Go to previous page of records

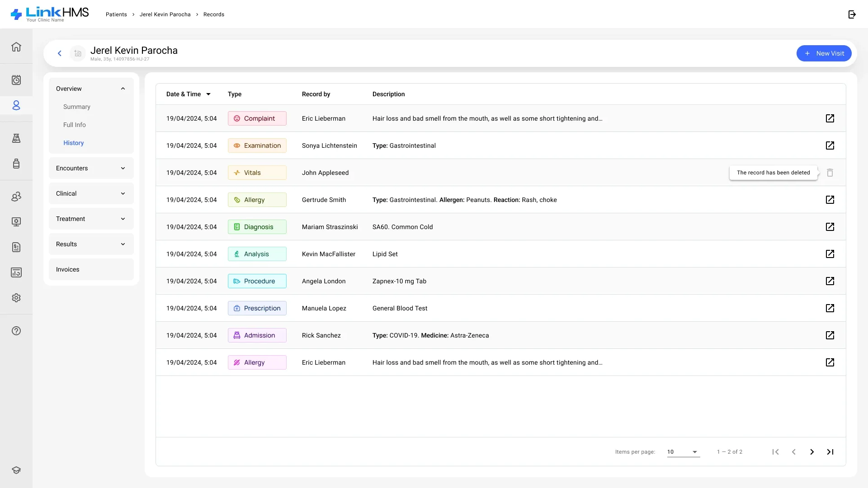click(x=794, y=452)
